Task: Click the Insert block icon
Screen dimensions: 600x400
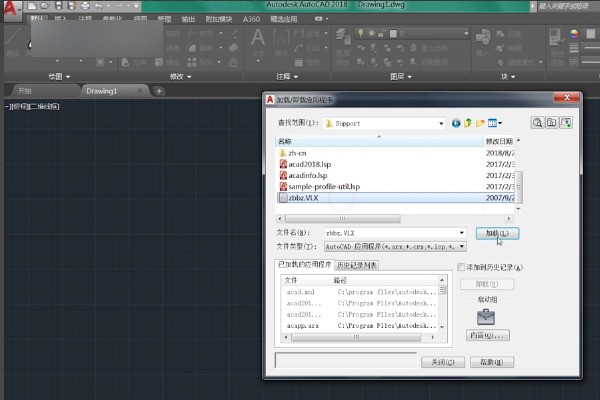Action: pyautogui.click(x=483, y=38)
